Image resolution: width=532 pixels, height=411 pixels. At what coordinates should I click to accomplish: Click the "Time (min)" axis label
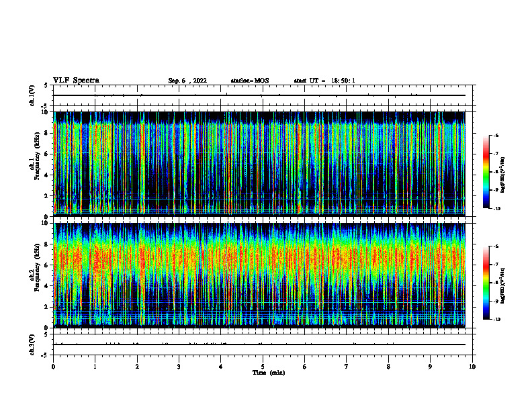(269, 373)
